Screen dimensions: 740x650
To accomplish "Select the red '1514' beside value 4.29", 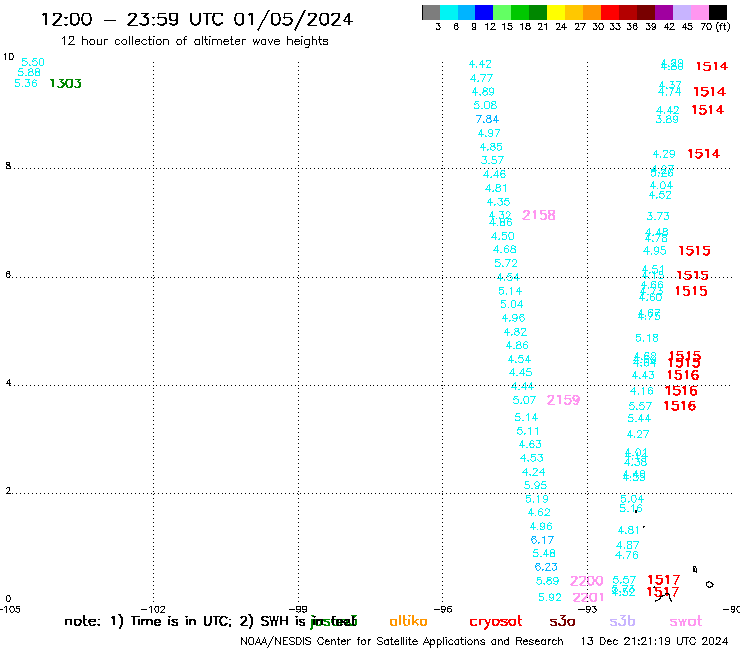I will click(x=704, y=154).
